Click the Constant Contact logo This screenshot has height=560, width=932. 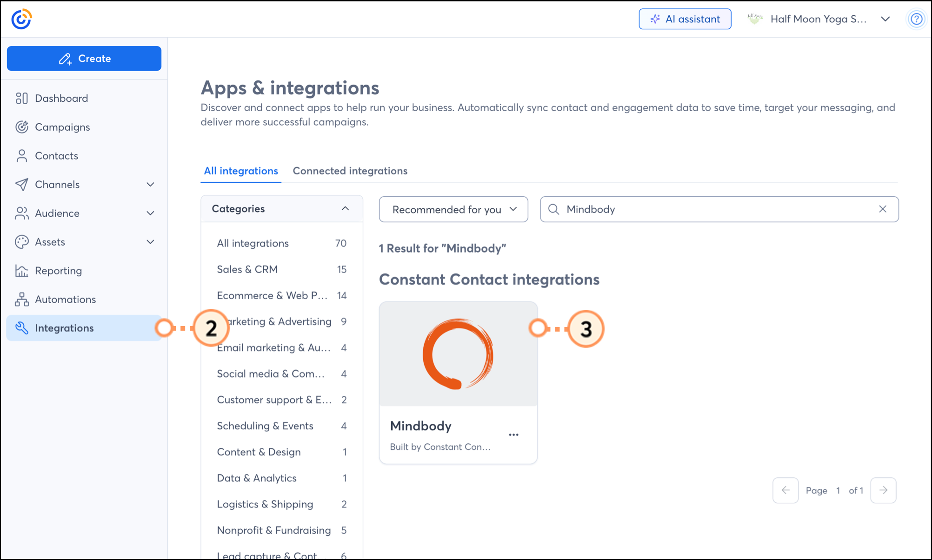21,19
